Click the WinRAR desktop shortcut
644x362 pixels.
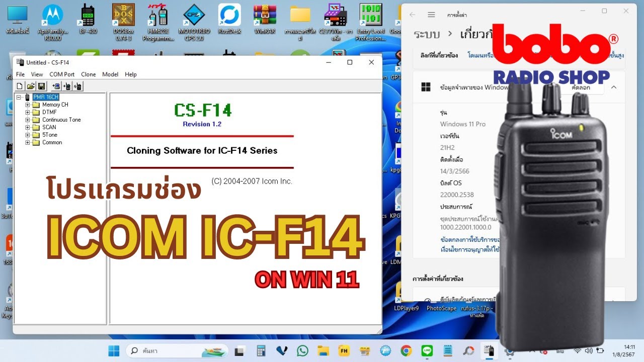tap(265, 19)
